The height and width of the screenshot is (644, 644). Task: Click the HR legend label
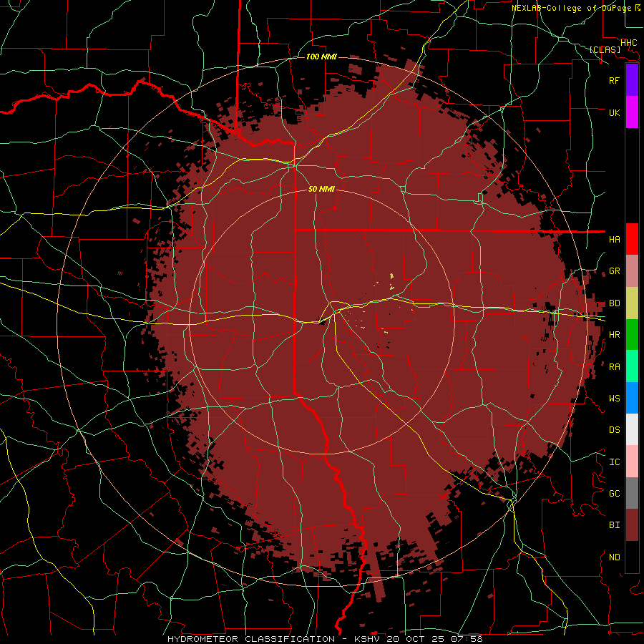[x=614, y=335]
